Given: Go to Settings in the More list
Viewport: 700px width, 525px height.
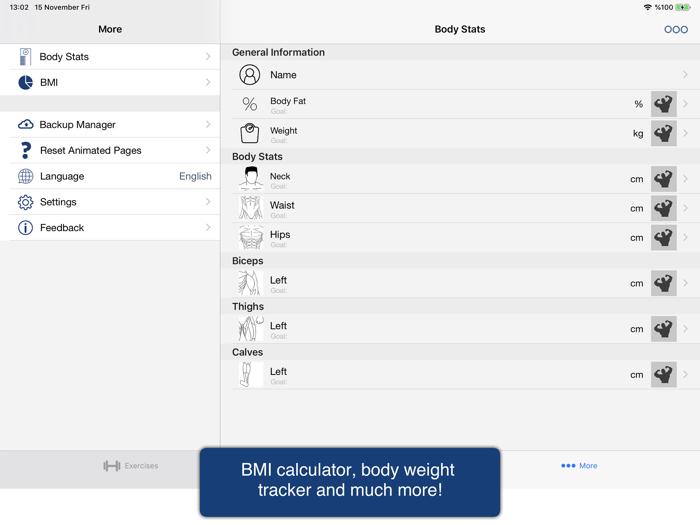Looking at the screenshot, I should [110, 202].
